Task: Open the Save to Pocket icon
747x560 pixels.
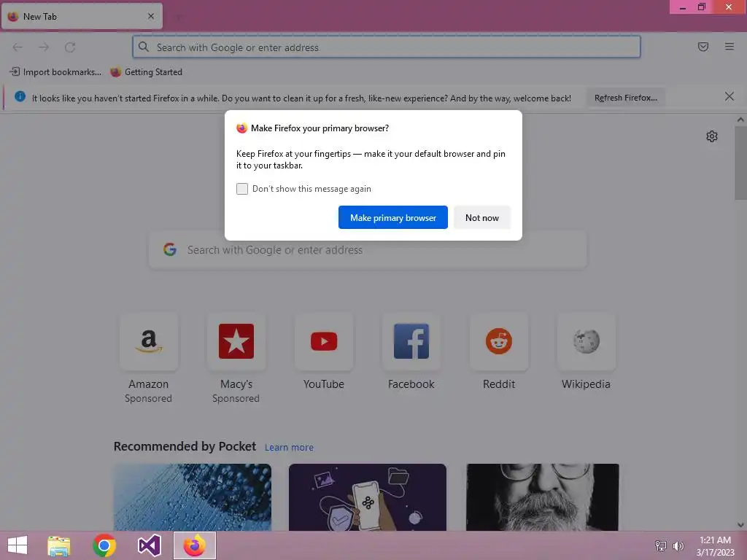Action: pos(703,47)
